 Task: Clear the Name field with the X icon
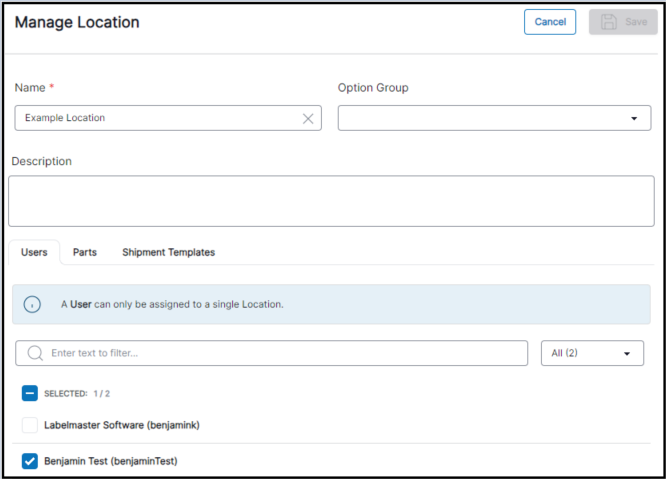308,118
